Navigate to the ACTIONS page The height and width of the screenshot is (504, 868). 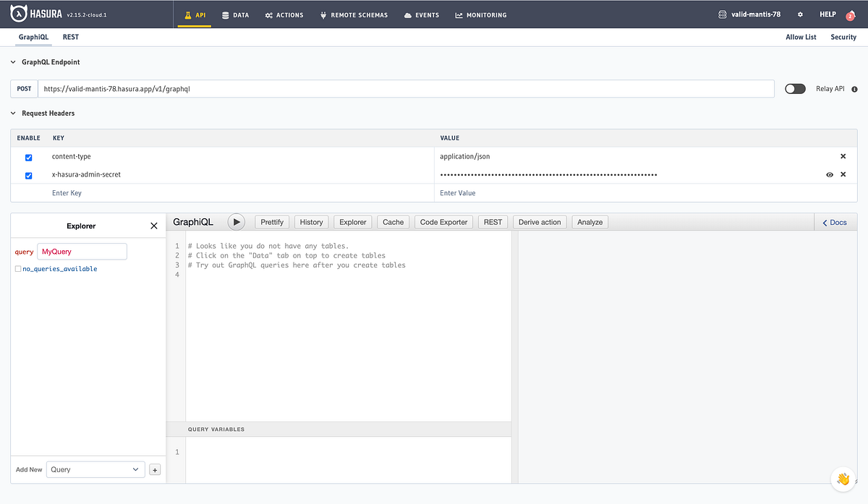[x=284, y=14]
